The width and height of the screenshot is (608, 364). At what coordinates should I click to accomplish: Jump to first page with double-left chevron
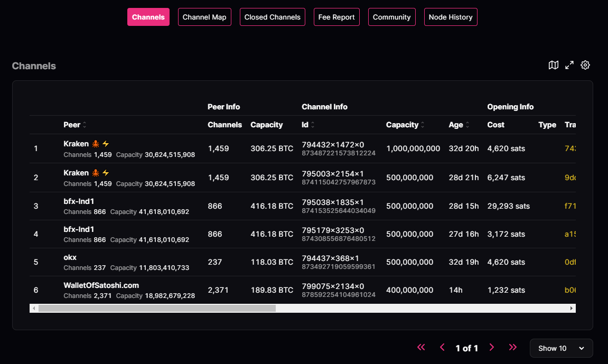pos(421,347)
